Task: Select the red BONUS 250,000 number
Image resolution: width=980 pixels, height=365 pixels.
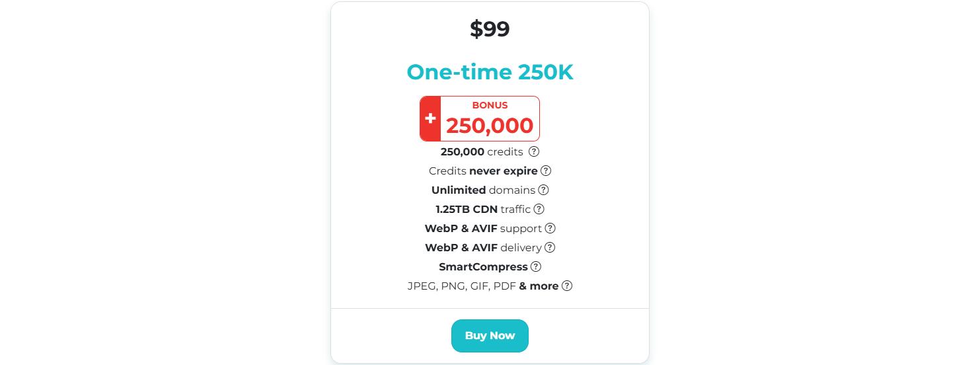Action: 490,126
